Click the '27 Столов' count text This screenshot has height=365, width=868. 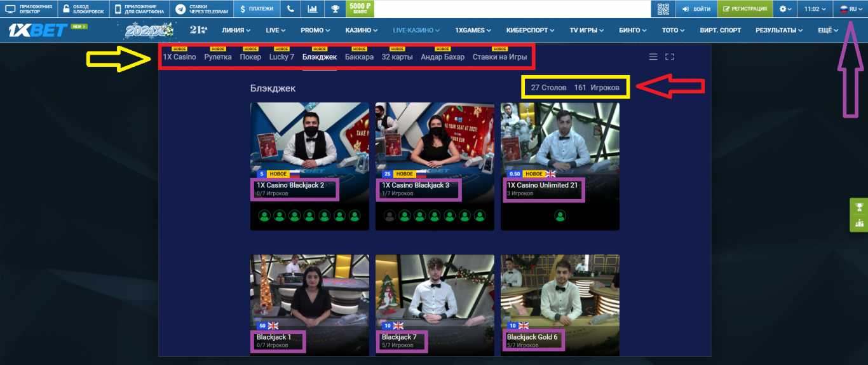(548, 88)
